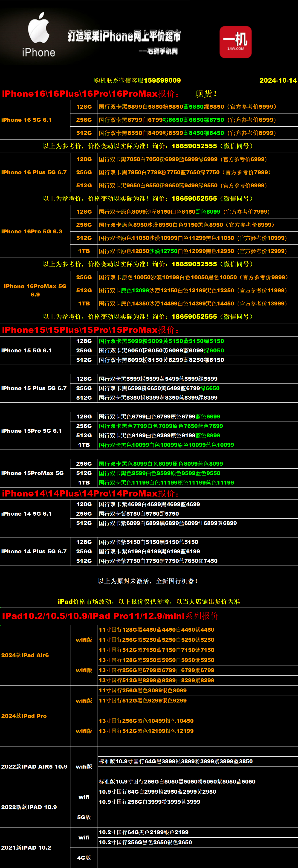The width and height of the screenshot is (298, 868).
Task: Select the WeChat service number 159599009
Action: click(x=162, y=81)
